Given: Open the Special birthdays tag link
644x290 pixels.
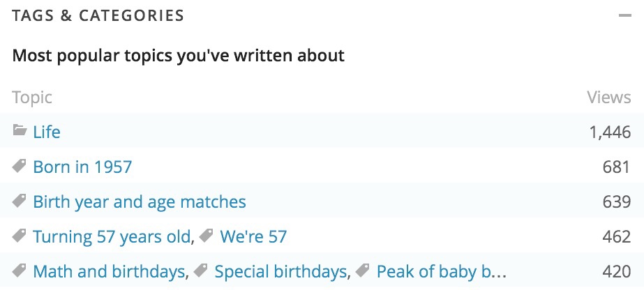Looking at the screenshot, I should 280,272.
